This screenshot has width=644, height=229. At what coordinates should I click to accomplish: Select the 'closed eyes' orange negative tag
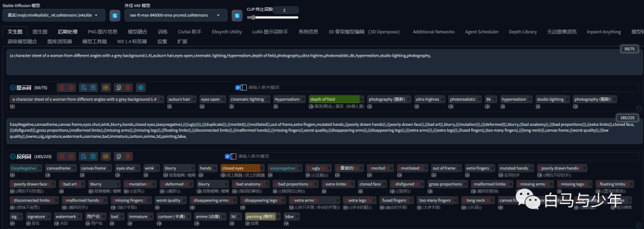240,168
